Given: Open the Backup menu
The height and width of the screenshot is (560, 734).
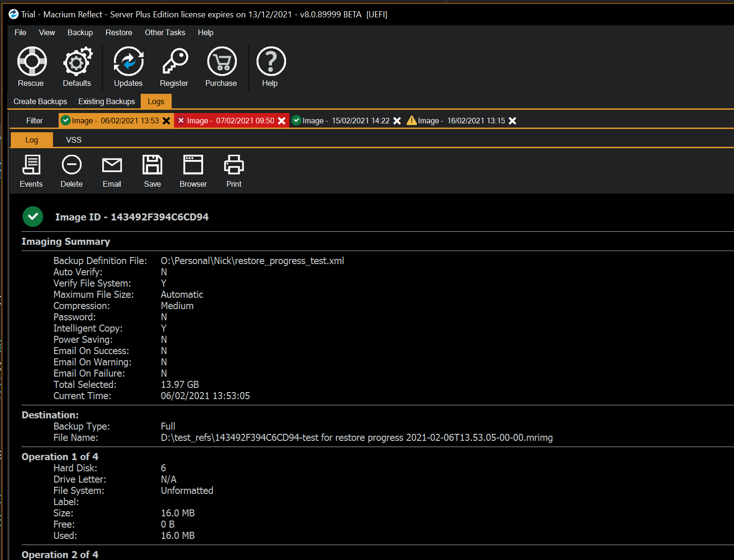Looking at the screenshot, I should pos(80,32).
